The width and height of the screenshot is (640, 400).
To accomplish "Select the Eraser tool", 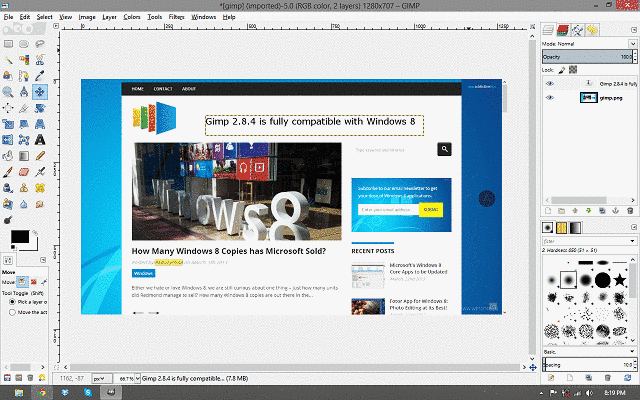I will (x=24, y=172).
